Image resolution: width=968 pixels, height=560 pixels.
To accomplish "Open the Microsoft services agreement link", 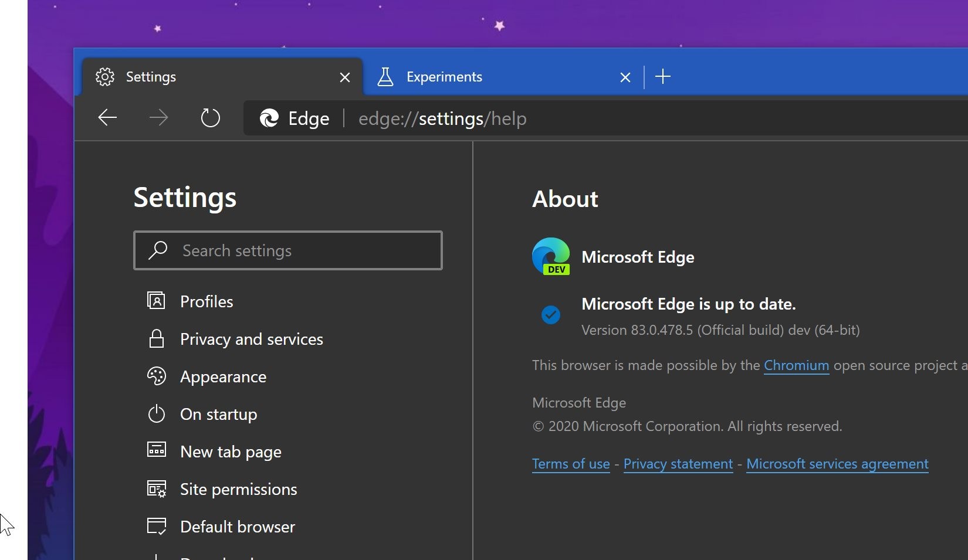I will click(837, 464).
